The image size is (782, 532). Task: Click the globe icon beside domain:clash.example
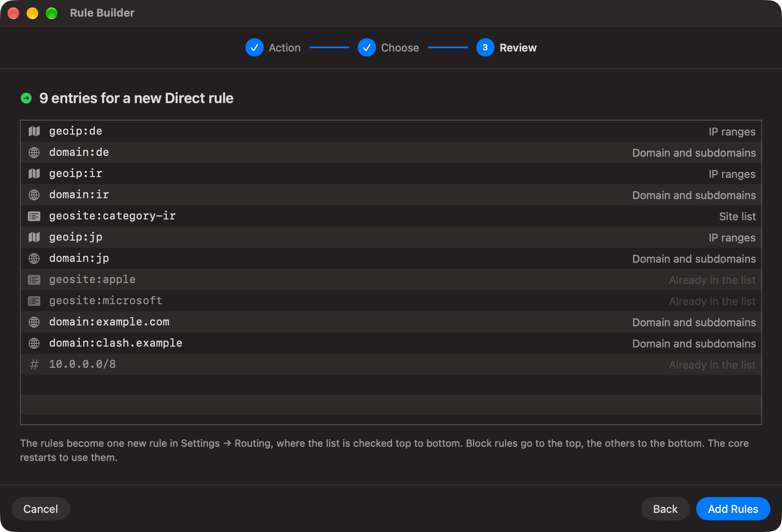coord(34,343)
